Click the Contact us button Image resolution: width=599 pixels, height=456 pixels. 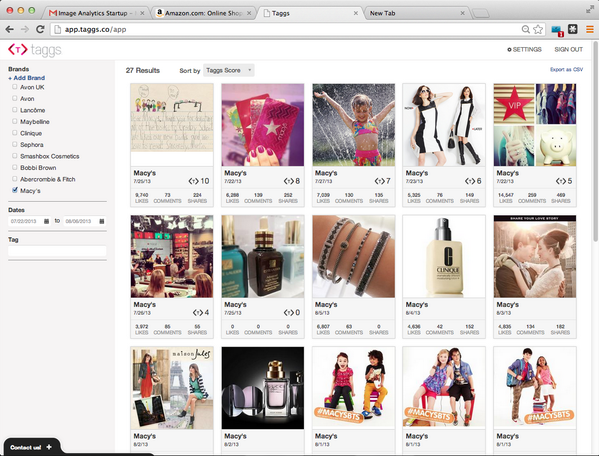coord(32,447)
